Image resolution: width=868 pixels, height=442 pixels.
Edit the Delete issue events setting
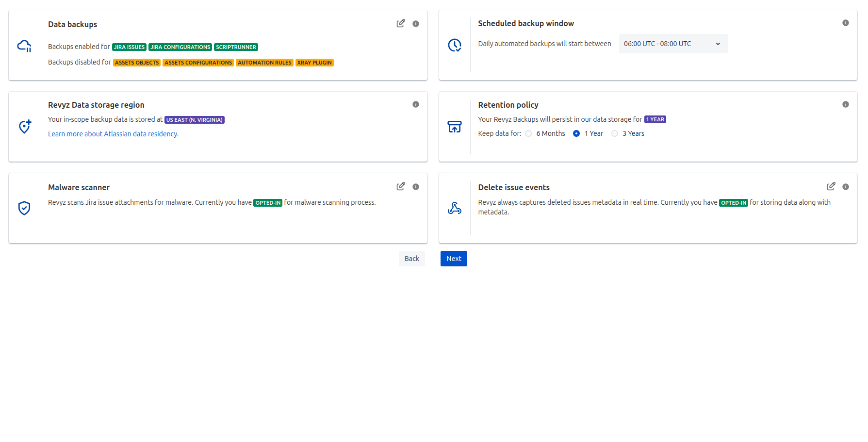pyautogui.click(x=831, y=186)
